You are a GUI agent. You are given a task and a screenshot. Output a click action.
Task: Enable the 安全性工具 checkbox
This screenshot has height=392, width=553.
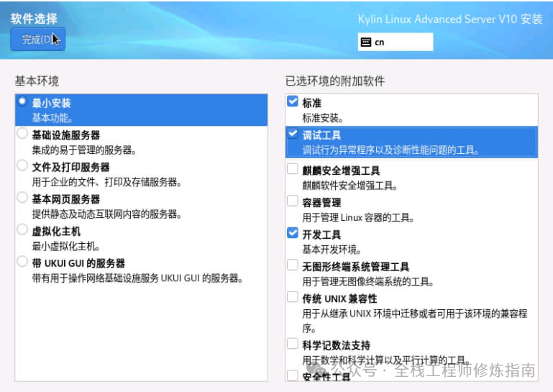coord(293,375)
